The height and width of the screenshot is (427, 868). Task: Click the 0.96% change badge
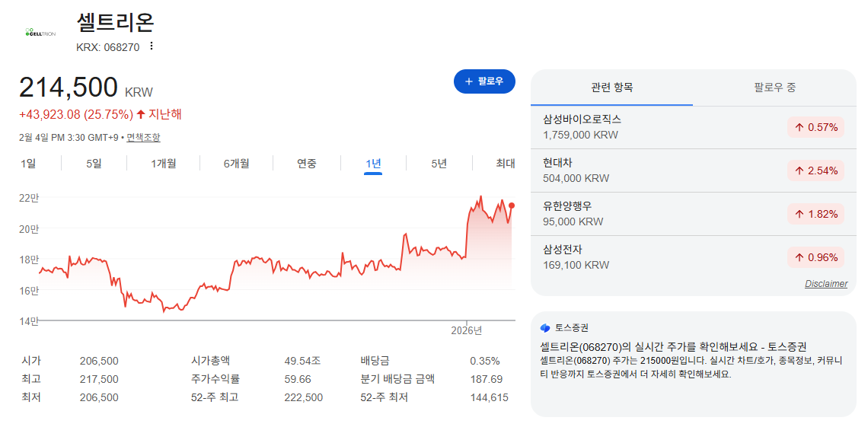click(816, 257)
